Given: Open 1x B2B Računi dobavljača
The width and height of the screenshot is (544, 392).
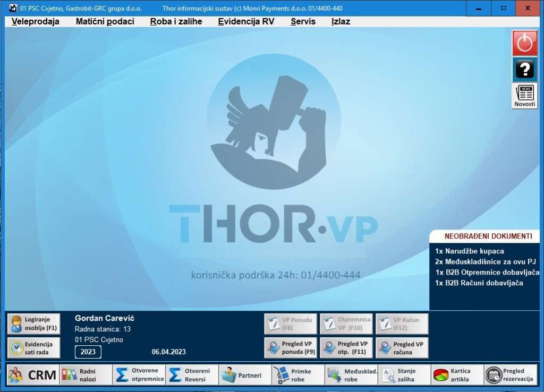Looking at the screenshot, I should [479, 283].
